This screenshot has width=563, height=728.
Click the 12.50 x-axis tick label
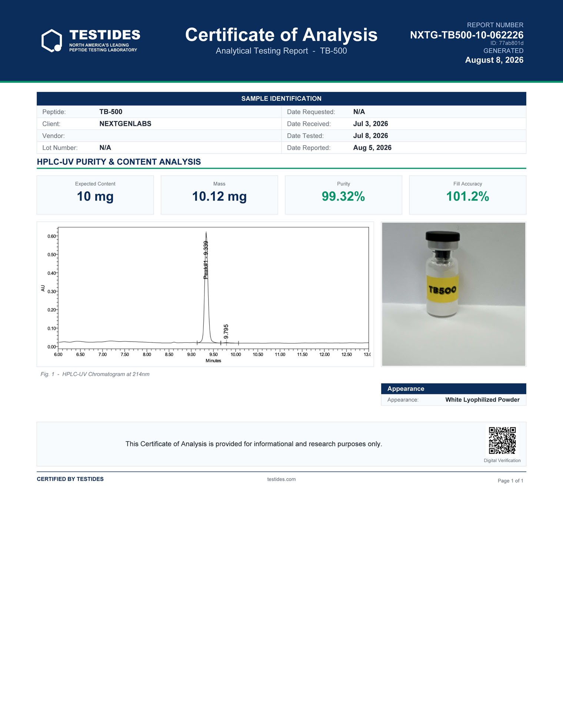click(347, 355)
